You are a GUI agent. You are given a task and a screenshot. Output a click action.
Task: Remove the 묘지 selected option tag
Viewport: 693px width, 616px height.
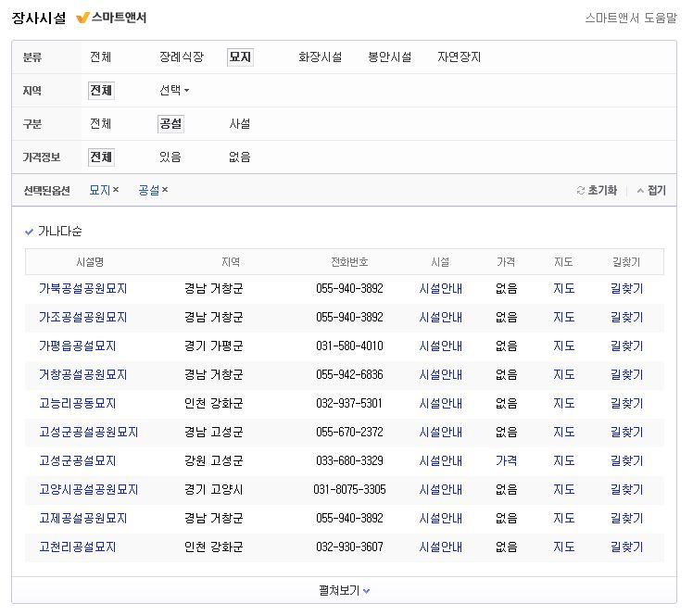click(116, 190)
